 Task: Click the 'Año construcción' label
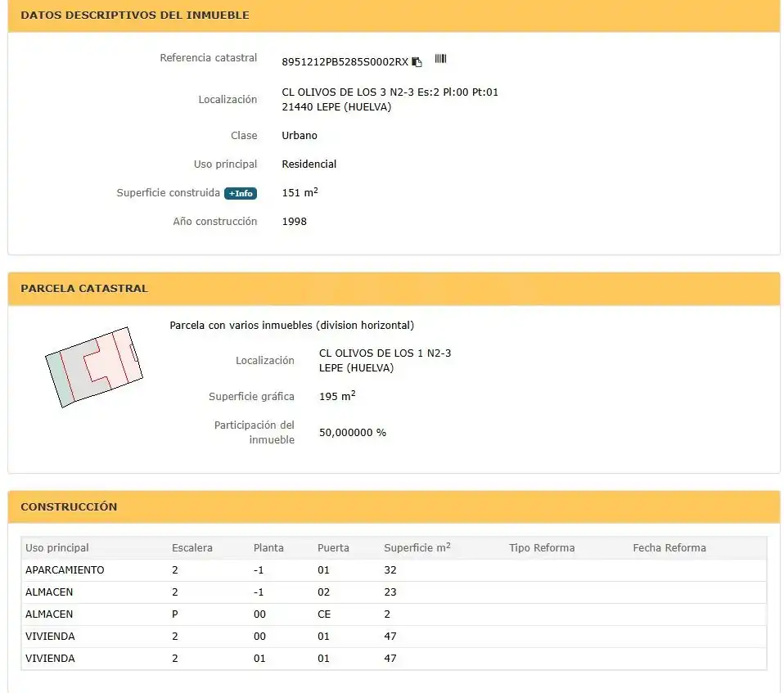[215, 222]
